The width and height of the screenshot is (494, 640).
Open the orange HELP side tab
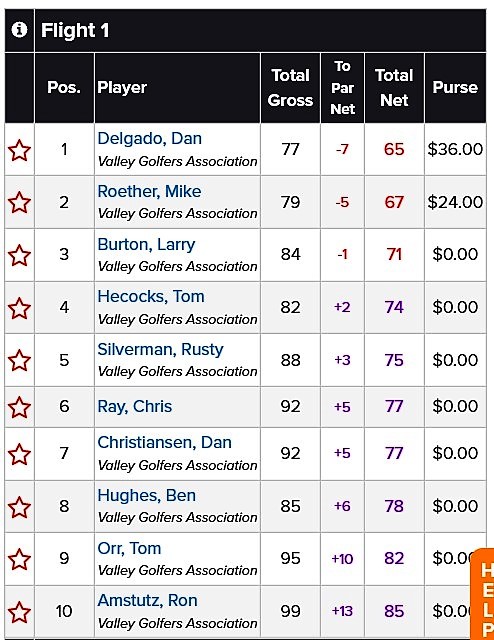click(x=483, y=595)
